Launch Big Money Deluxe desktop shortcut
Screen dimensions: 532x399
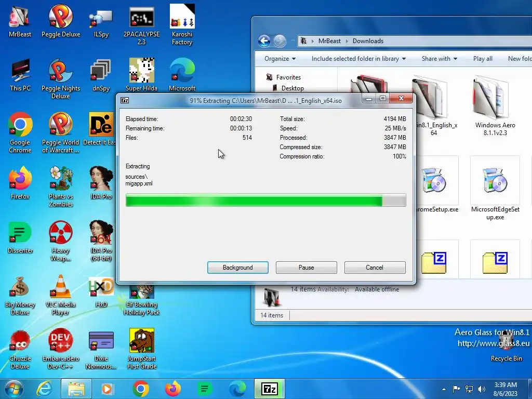click(x=20, y=295)
